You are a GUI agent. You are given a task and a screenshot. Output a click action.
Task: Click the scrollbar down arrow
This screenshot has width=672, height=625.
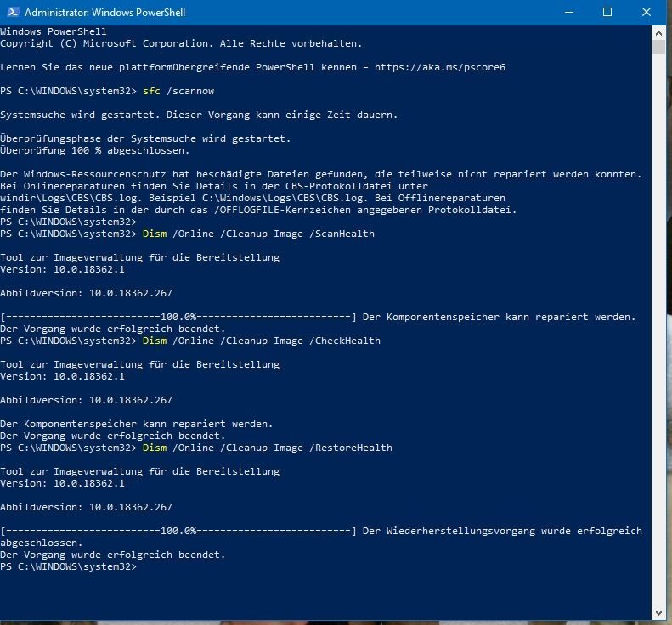658,612
